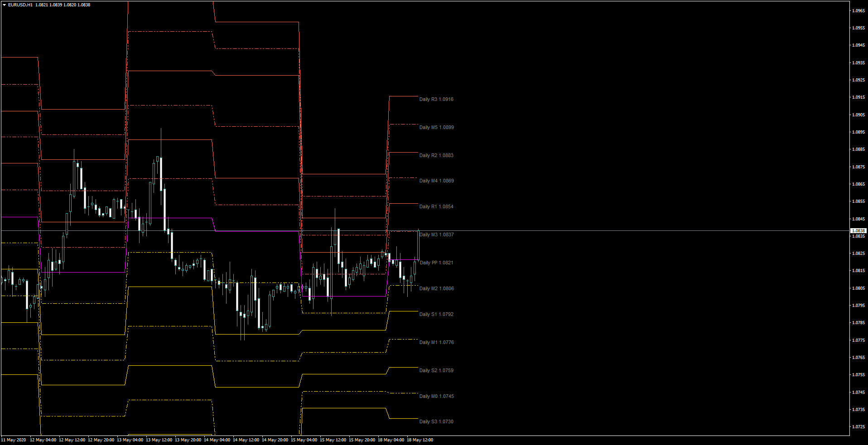Screen dimensions: 868x445
Task: Click the Daily M4 1.0869 pivot label
Action: (x=436, y=181)
